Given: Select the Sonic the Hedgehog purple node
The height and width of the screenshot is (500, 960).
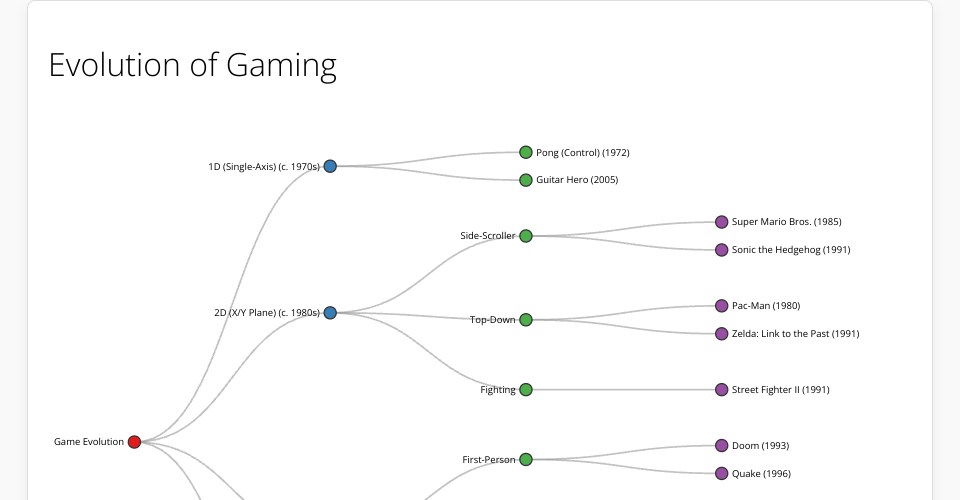Looking at the screenshot, I should tap(721, 250).
